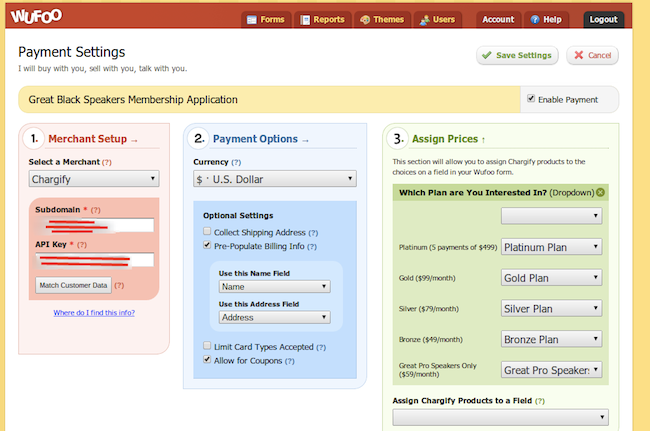Click 'Platinum (5 payments of $499)' label
This screenshot has height=431, width=650.
(448, 247)
